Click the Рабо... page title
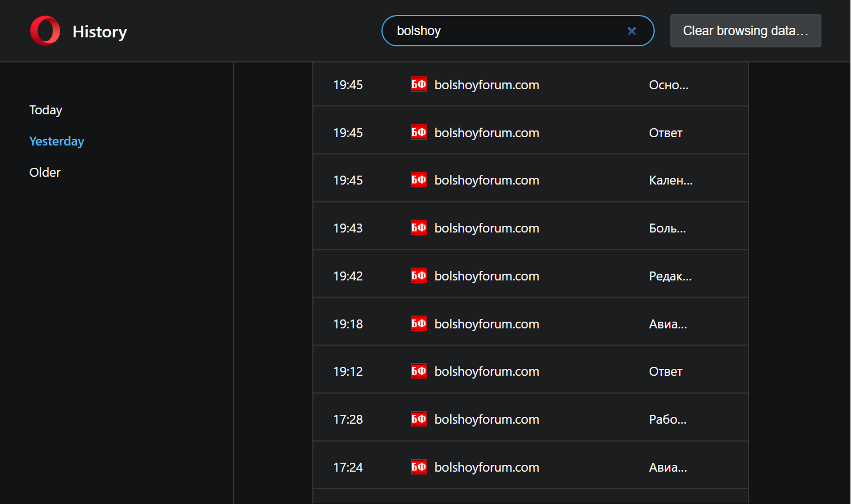 point(668,419)
